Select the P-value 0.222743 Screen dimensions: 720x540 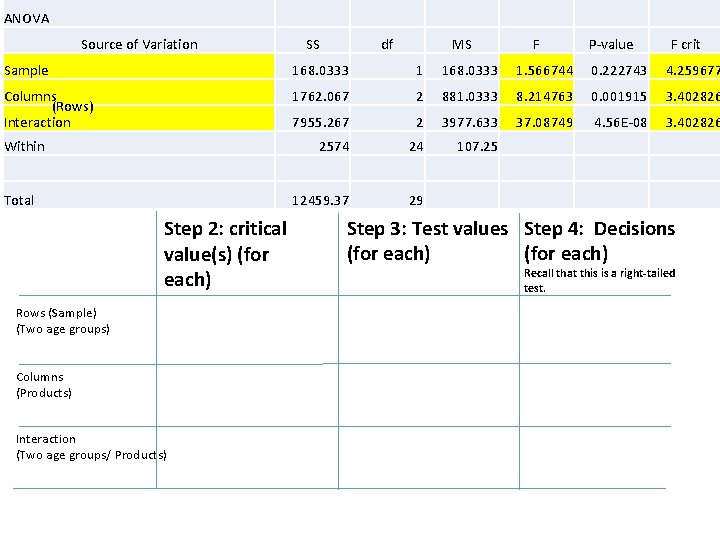pos(619,71)
